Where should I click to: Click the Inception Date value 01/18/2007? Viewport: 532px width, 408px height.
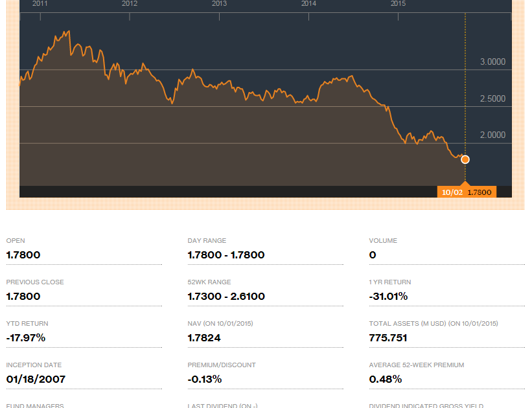coord(36,380)
